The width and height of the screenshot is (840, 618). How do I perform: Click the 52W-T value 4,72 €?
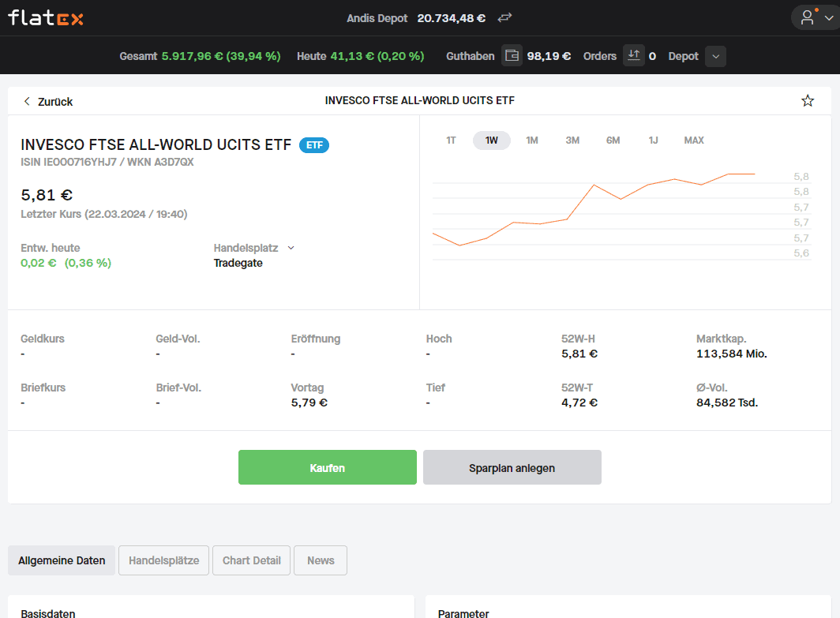[x=579, y=403]
